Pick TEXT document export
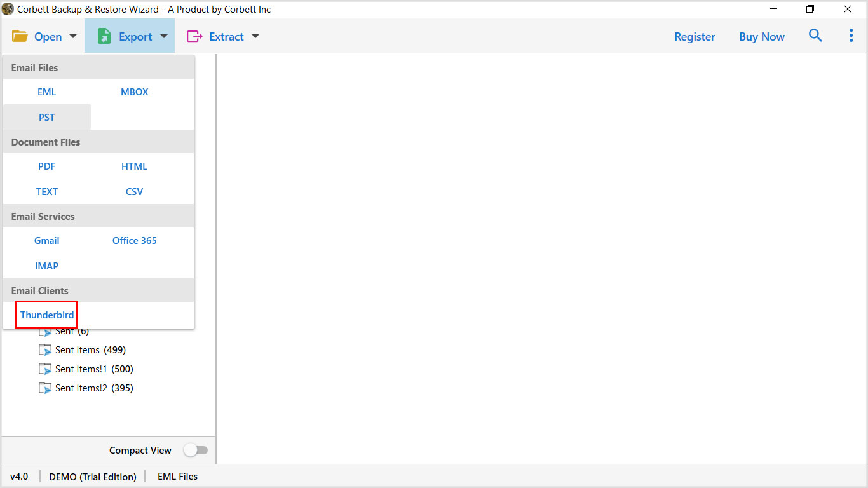 pos(47,192)
